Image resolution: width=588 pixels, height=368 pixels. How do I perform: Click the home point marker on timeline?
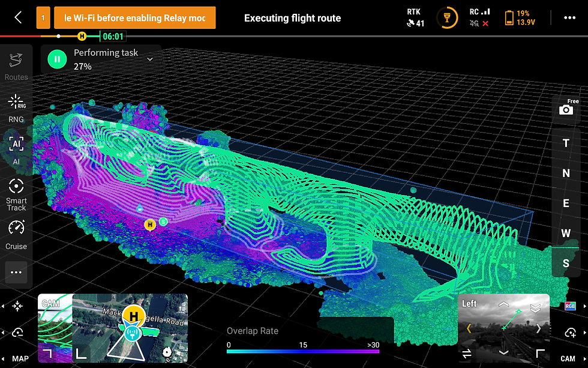(82, 37)
